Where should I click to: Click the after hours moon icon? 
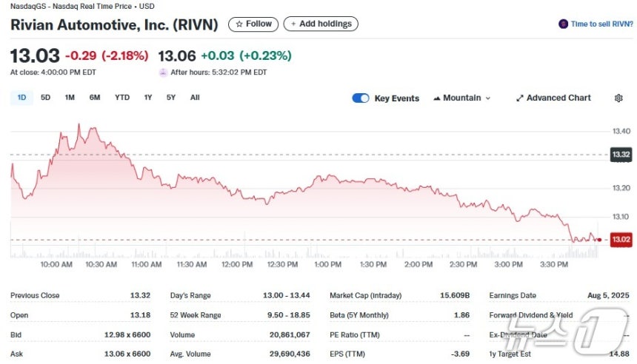point(163,73)
